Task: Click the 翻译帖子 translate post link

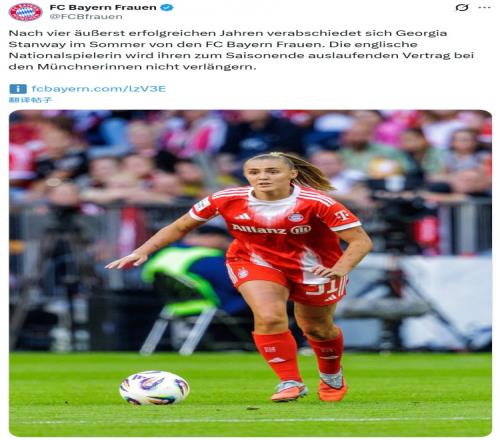Action: 30,100
